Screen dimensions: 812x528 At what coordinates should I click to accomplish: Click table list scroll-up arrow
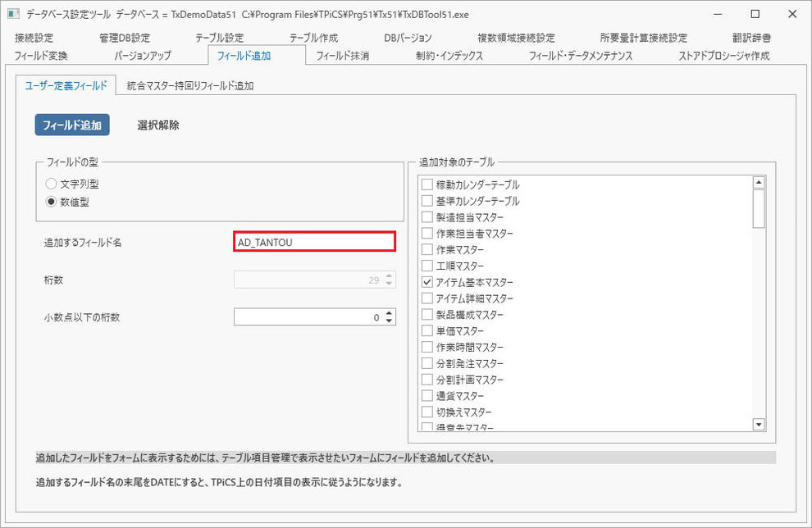pyautogui.click(x=759, y=182)
